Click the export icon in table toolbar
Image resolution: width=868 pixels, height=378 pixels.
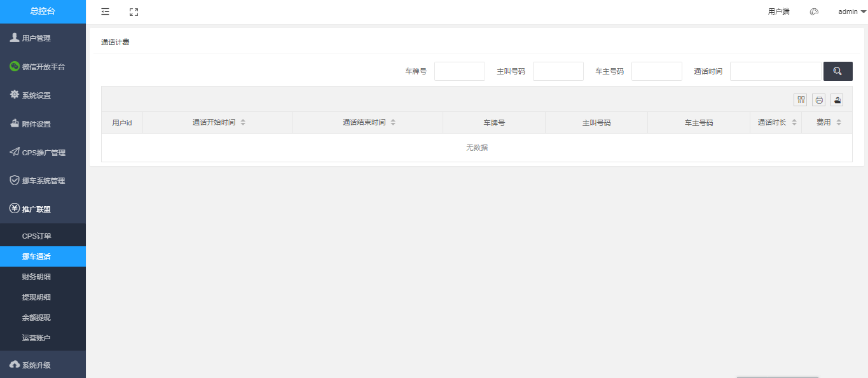tap(837, 100)
